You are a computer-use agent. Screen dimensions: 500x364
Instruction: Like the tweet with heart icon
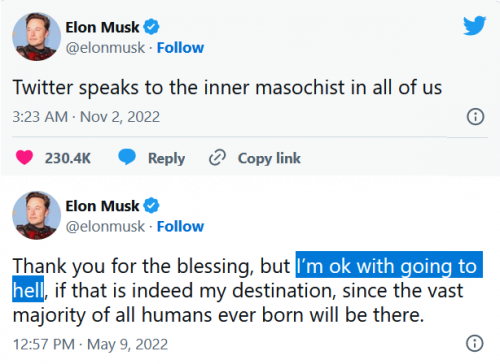(24, 158)
